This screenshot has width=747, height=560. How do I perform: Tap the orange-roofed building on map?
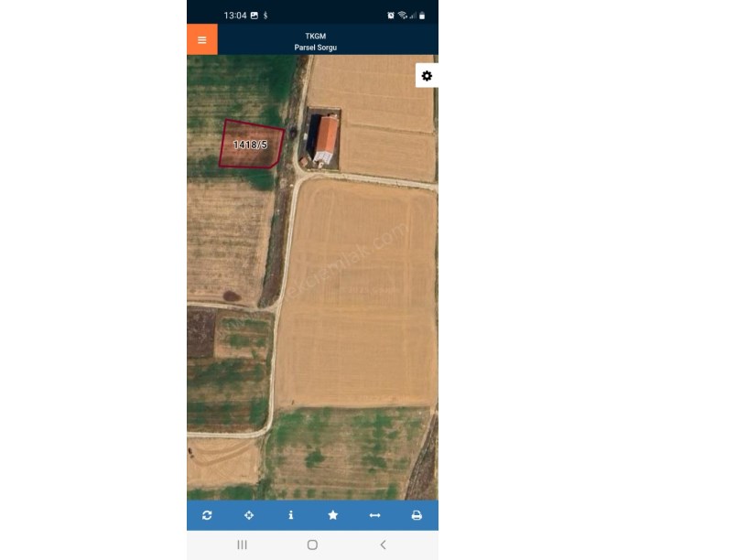tap(325, 138)
